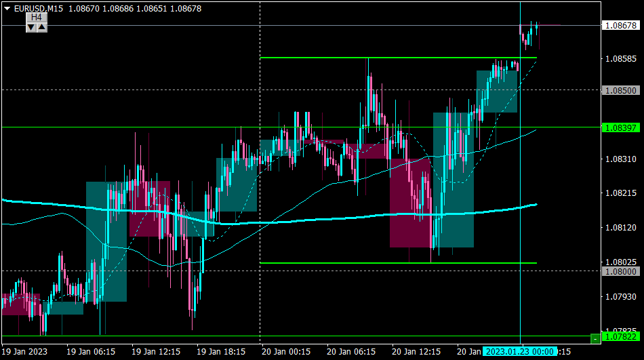Select the green 1.08397 price label
The image size is (644, 360).
[620, 128]
